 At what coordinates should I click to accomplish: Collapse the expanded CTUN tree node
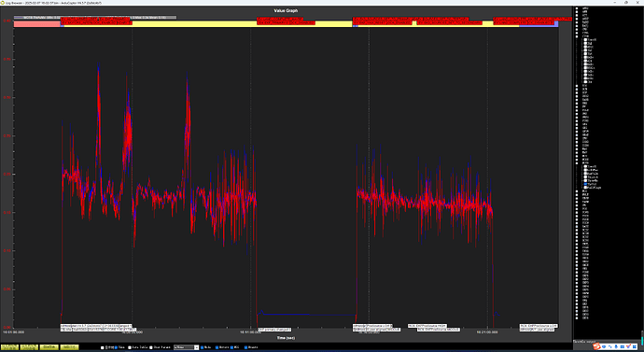(x=577, y=36)
